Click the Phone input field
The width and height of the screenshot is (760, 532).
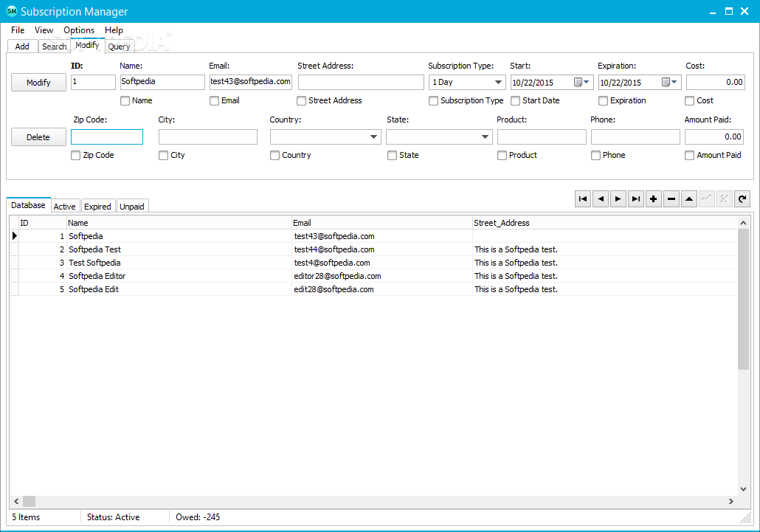pos(635,137)
